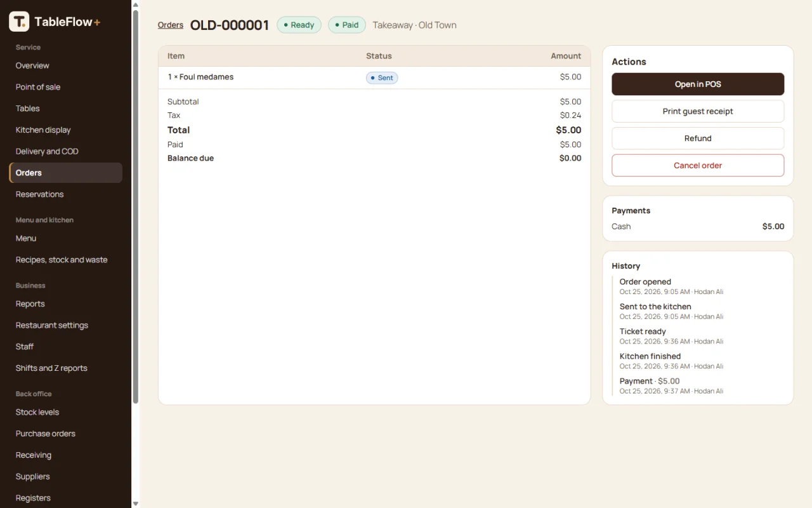The width and height of the screenshot is (812, 508).
Task: Open the Receiving page
Action: (x=65, y=455)
